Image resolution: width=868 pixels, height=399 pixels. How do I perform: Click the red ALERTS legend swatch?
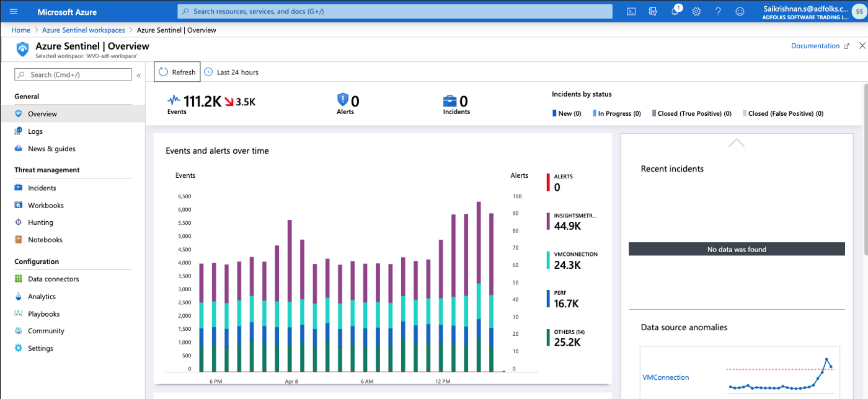(548, 182)
